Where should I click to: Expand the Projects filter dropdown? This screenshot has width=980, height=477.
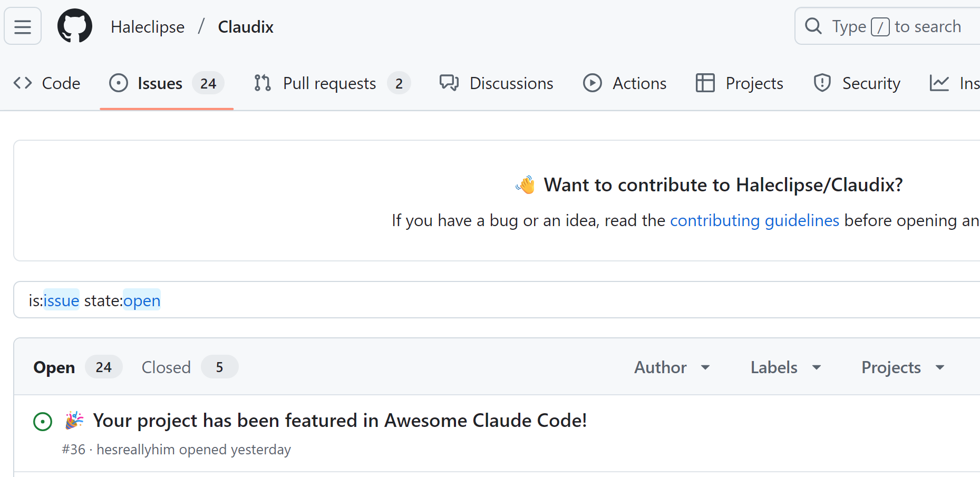click(903, 367)
